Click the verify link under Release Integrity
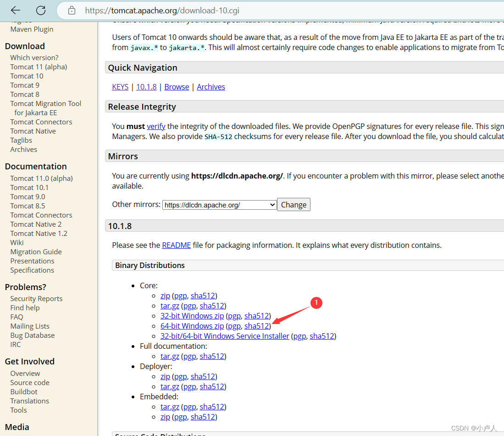Screen dimensions: 504x436 coord(156,126)
